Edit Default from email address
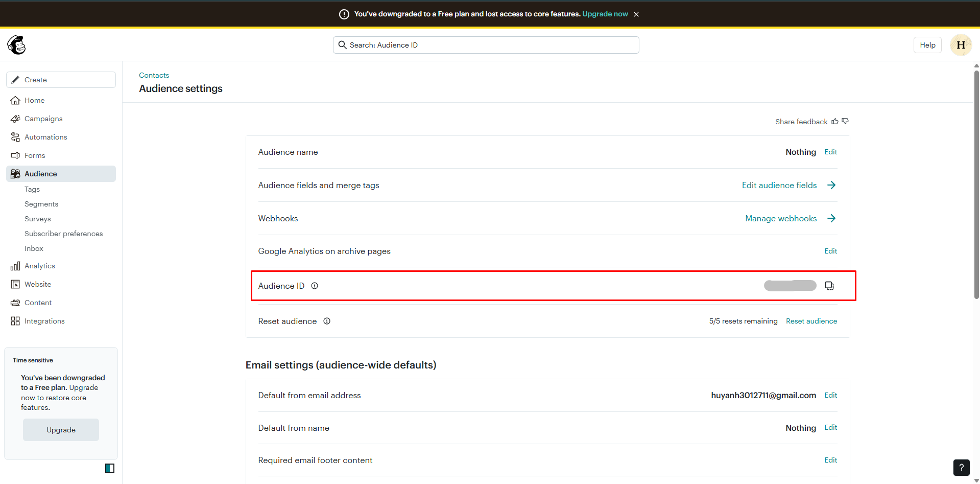Viewport: 980px width, 484px height. pyautogui.click(x=831, y=395)
